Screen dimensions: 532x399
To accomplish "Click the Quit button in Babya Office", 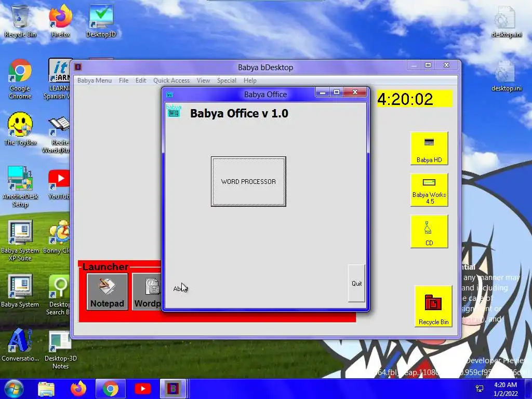I will 356,283.
